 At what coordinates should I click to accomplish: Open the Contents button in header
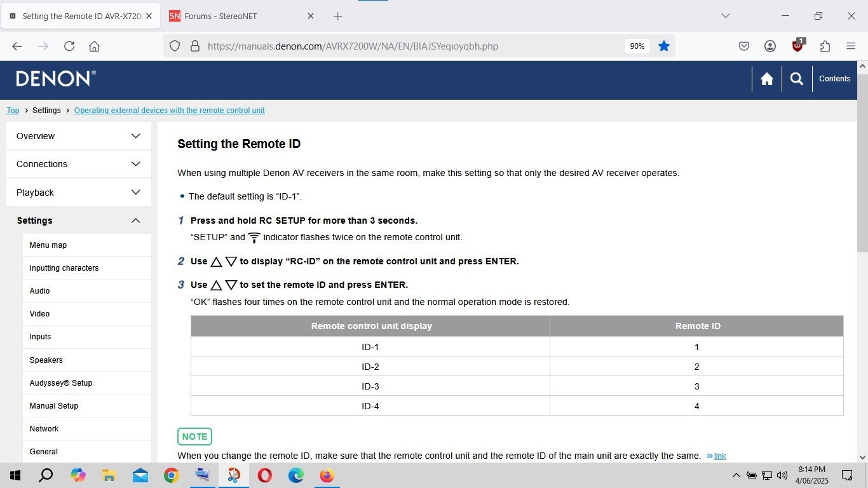tap(834, 79)
